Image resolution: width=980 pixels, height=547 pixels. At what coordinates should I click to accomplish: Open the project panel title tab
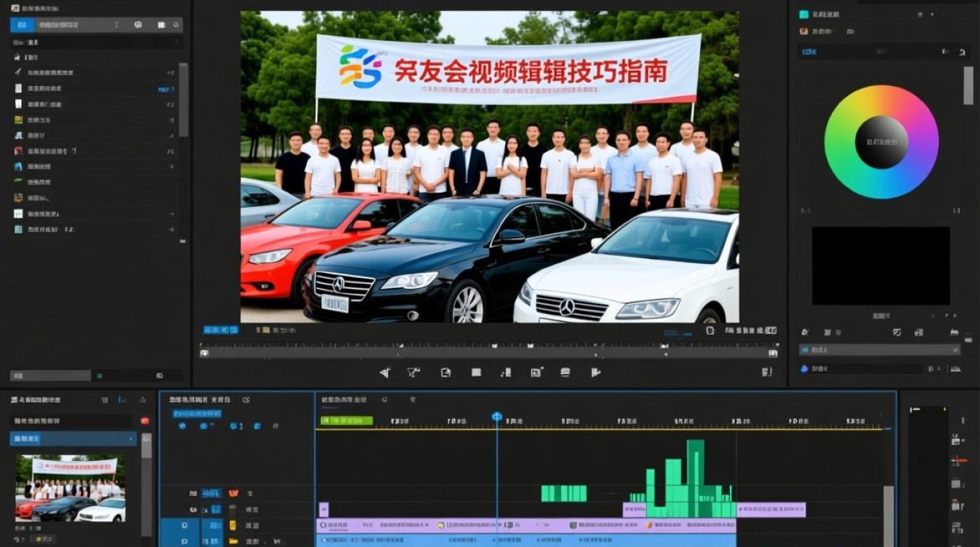(36, 400)
